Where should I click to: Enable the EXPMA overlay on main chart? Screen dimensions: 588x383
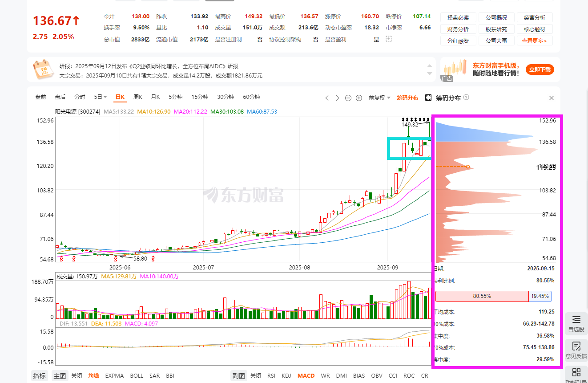115,376
